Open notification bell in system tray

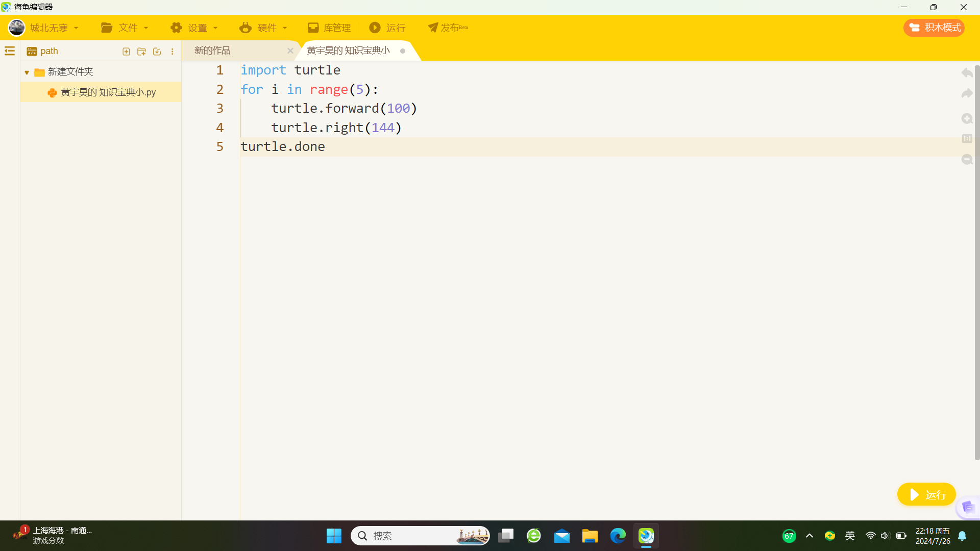click(962, 536)
